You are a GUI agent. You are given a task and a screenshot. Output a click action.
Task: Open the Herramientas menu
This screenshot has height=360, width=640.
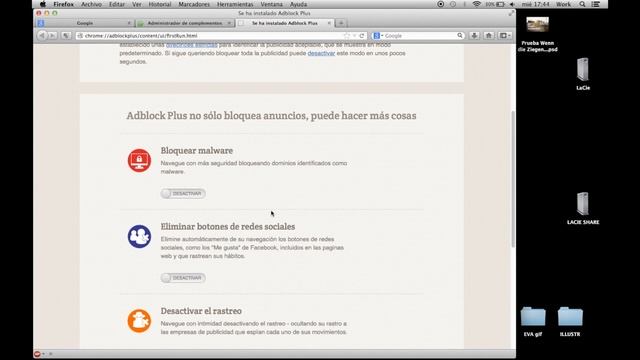pos(235,4)
